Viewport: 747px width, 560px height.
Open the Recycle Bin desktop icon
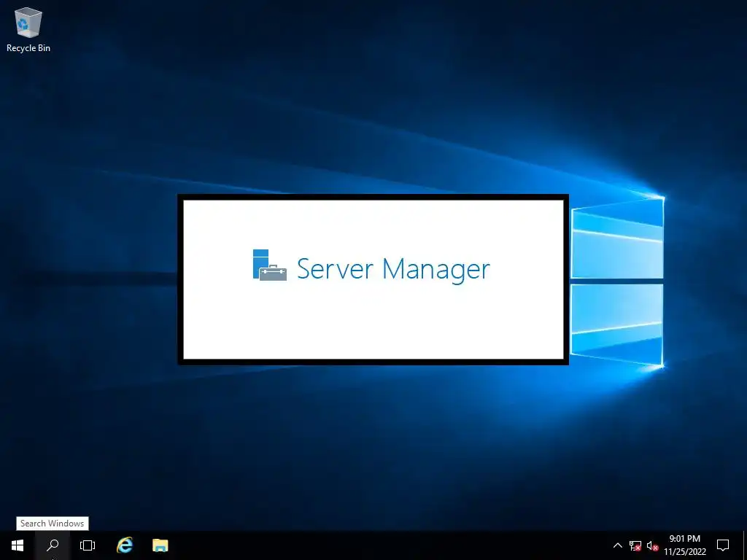[x=28, y=29]
